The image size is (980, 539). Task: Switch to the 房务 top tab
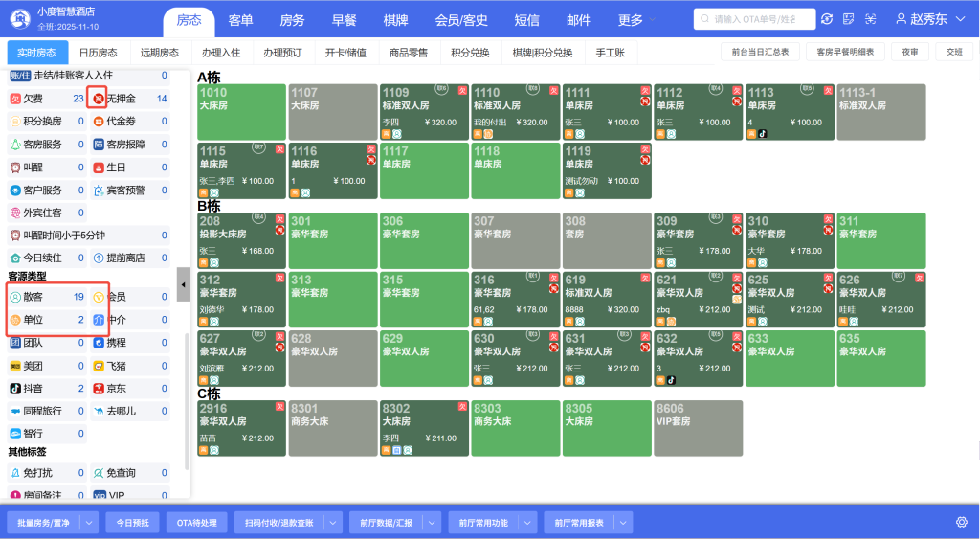pos(292,20)
